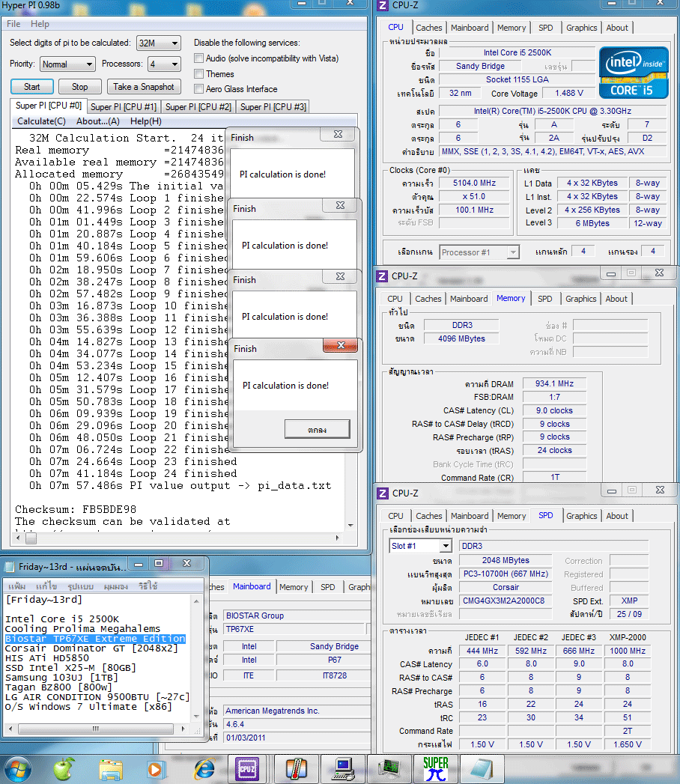Open About tab in CPU-Z window showing SPD tab
Screen dimensions: 680x784
tap(617, 515)
